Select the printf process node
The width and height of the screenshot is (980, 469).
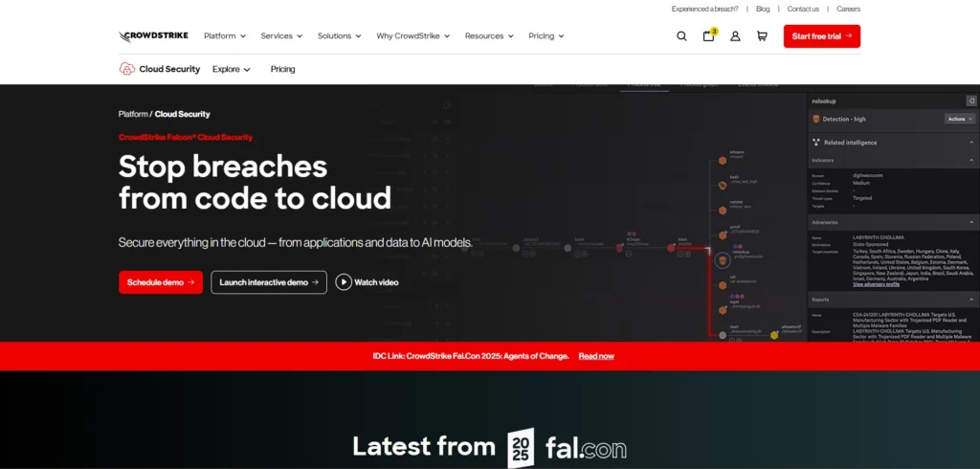tap(723, 235)
